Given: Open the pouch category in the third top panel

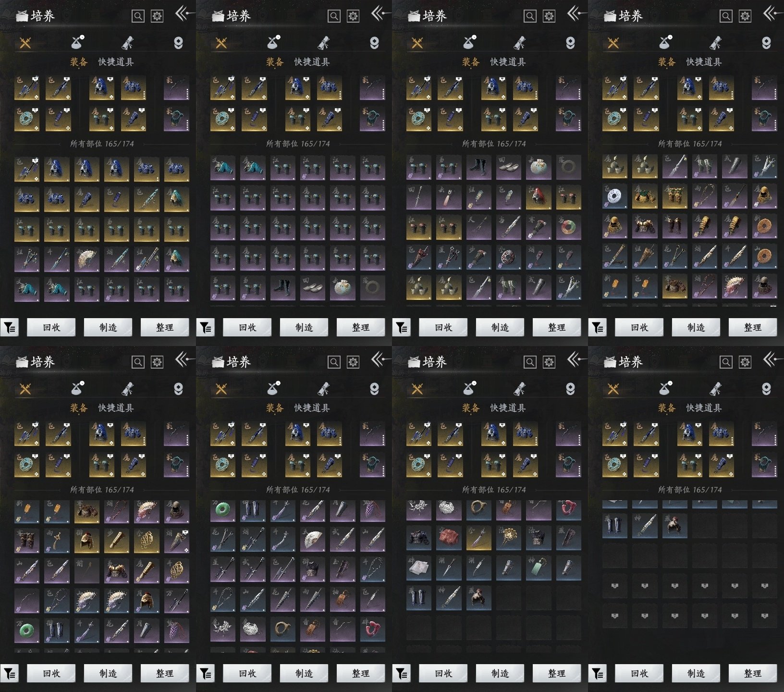Looking at the screenshot, I should [470, 43].
